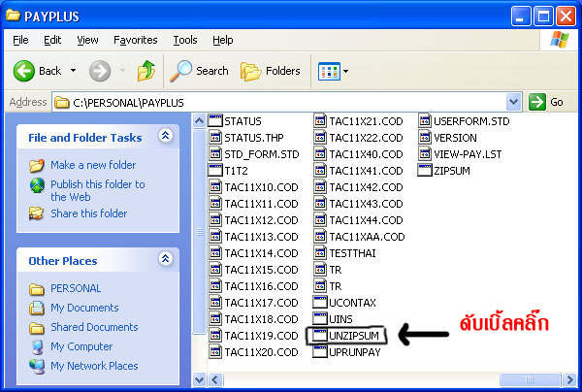
Task: Select the TAC11XAA.COD file icon
Action: [x=319, y=237]
